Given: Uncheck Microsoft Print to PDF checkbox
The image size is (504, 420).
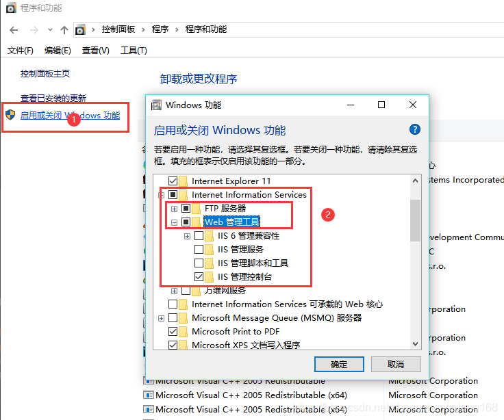Looking at the screenshot, I should [173, 331].
